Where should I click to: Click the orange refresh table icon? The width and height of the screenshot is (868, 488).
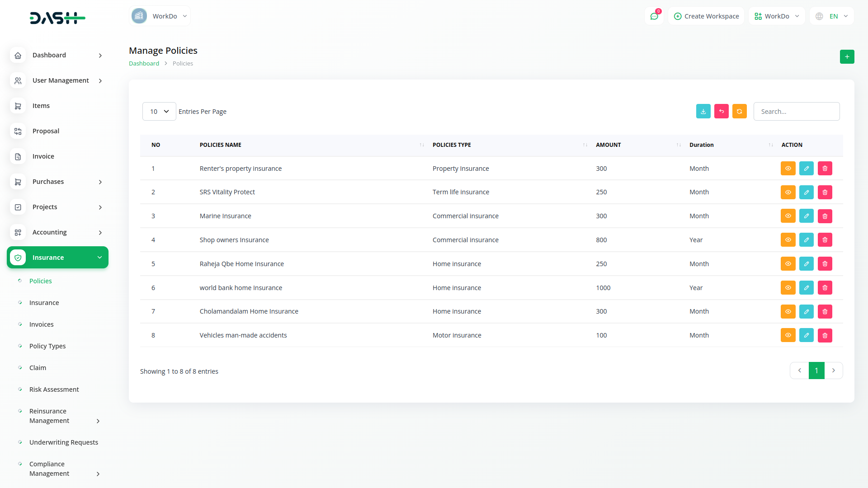coord(739,112)
